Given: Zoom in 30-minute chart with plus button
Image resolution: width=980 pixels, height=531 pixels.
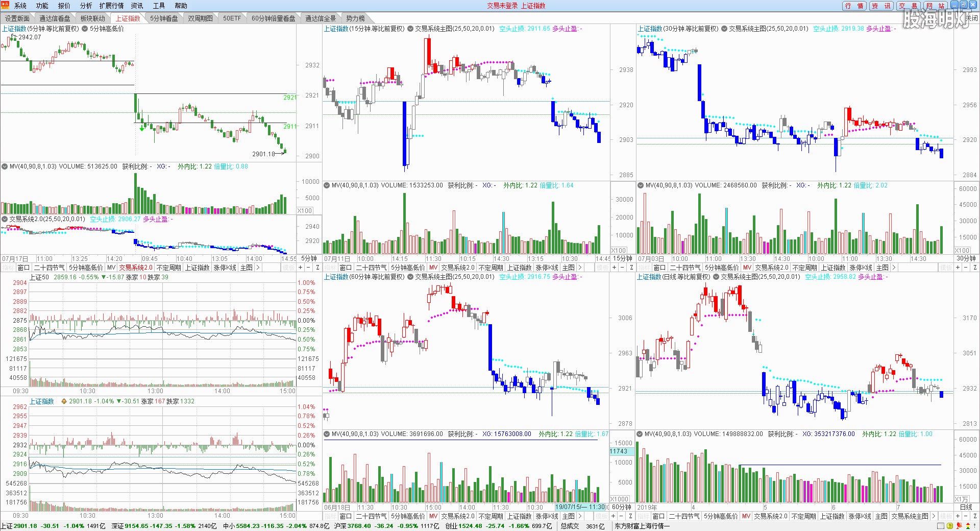Looking at the screenshot, I should [x=958, y=268].
